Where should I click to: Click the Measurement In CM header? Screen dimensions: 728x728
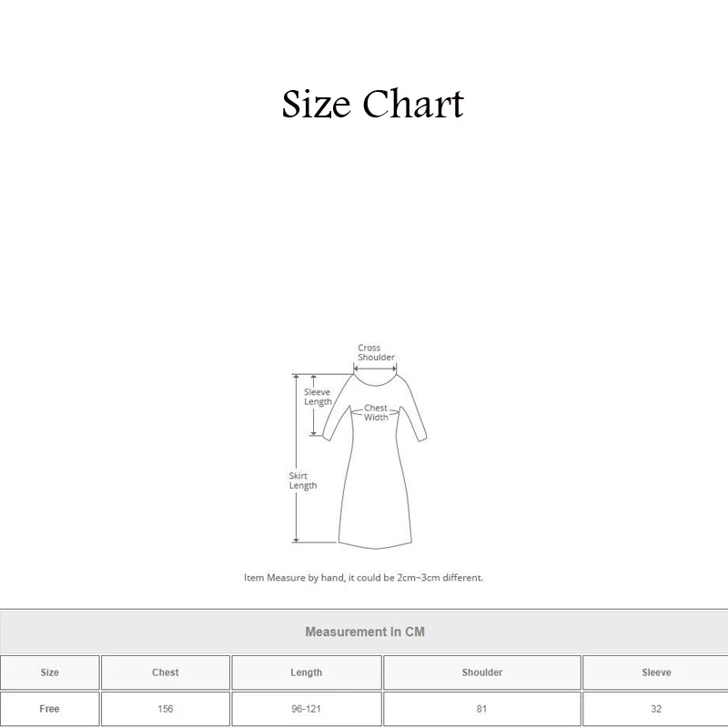365,632
